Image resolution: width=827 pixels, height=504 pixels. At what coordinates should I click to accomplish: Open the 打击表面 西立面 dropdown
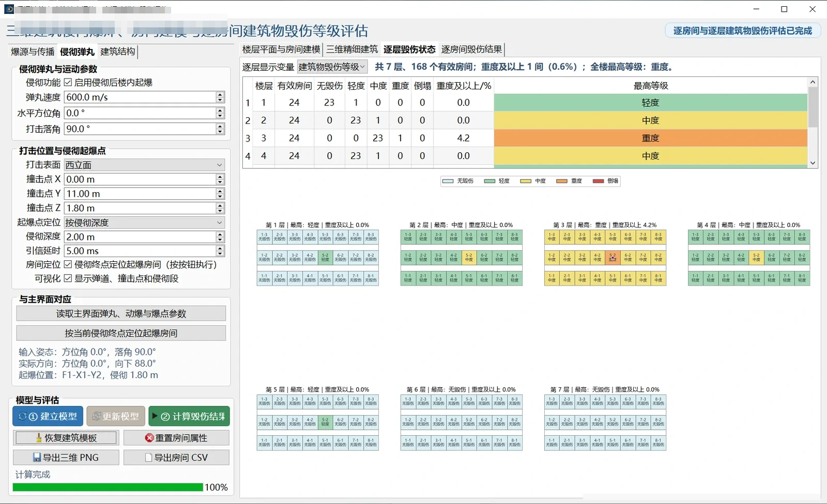144,165
